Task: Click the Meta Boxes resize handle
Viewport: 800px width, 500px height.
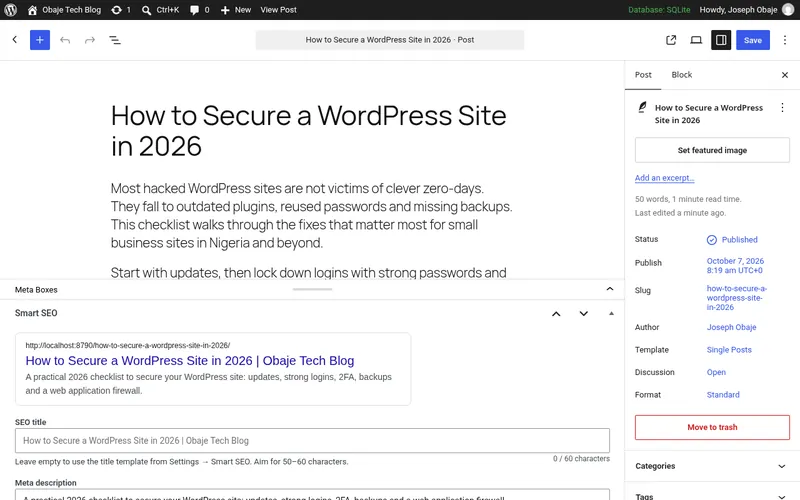Action: pyautogui.click(x=312, y=289)
